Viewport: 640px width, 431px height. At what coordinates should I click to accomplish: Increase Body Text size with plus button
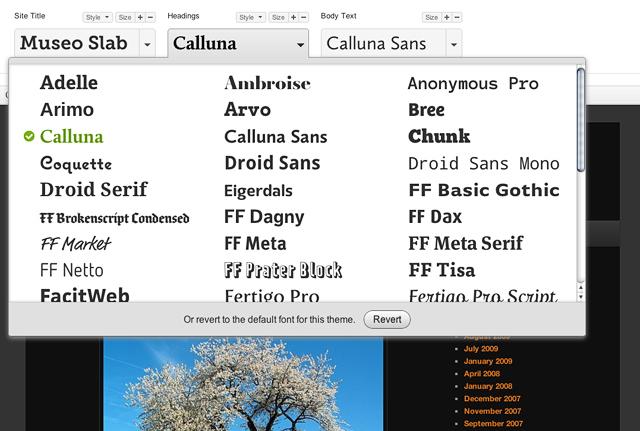click(446, 17)
